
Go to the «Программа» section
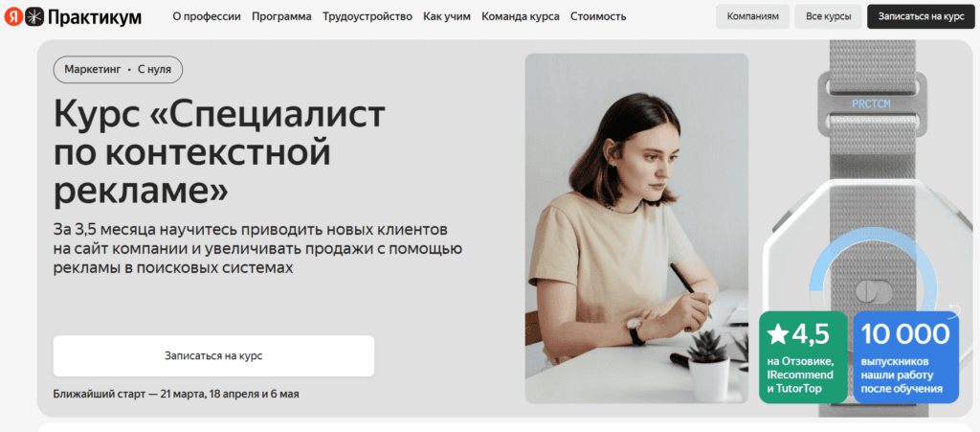(281, 17)
